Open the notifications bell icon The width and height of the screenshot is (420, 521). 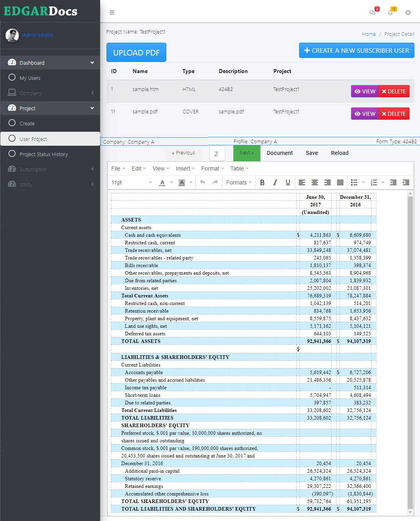pyautogui.click(x=390, y=12)
